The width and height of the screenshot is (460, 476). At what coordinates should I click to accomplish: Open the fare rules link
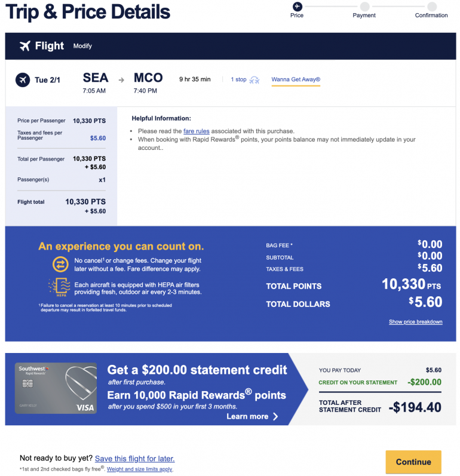point(195,131)
